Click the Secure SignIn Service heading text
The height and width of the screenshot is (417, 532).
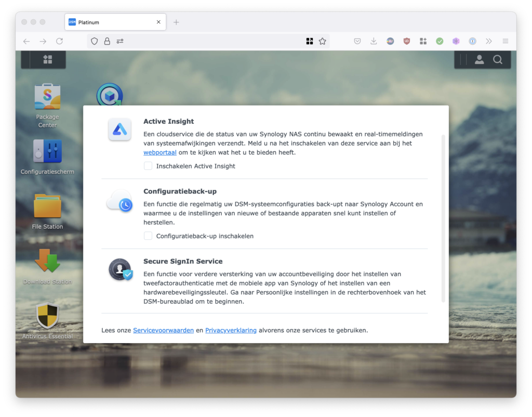pos(183,261)
